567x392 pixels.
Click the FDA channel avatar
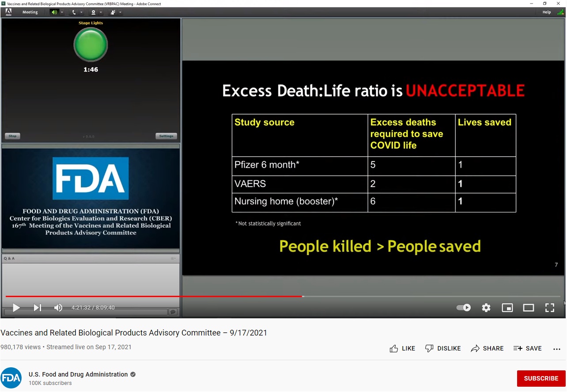tap(11, 378)
